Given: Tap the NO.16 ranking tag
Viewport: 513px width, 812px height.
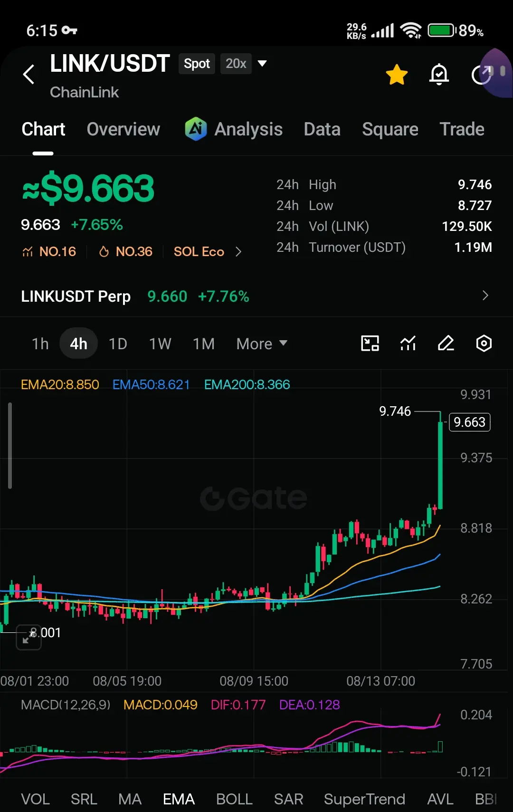Looking at the screenshot, I should click(49, 251).
